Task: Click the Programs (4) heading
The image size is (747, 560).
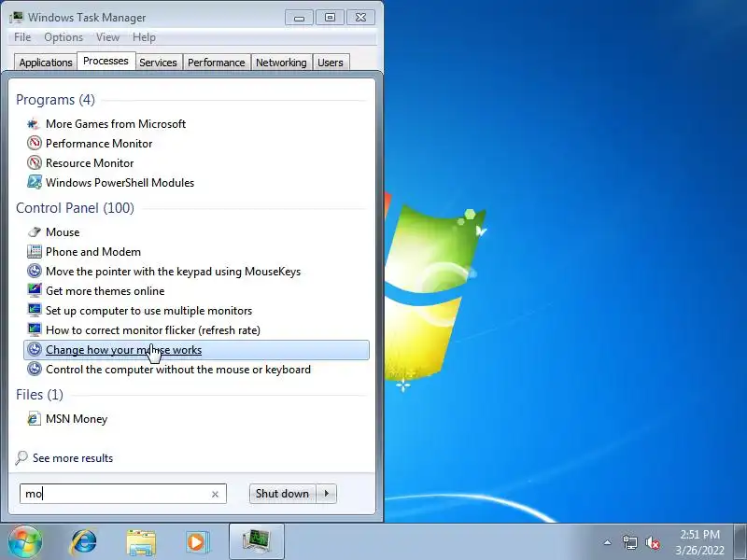Action: pyautogui.click(x=55, y=100)
